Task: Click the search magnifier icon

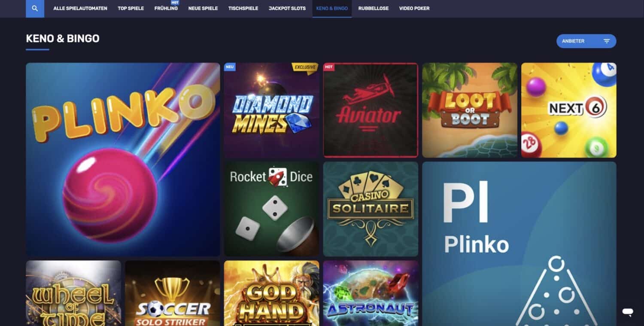Action: point(35,9)
